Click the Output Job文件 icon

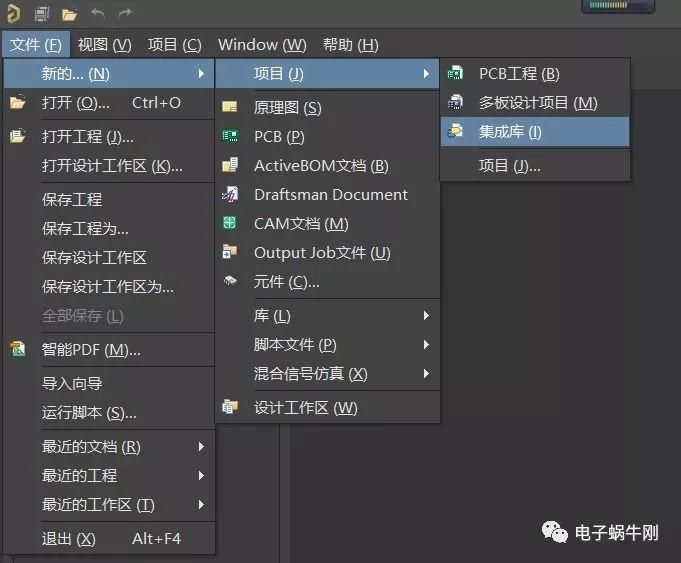pyautogui.click(x=229, y=252)
